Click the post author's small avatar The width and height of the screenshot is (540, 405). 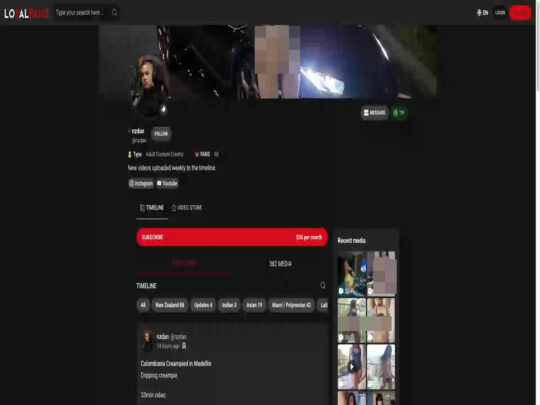tap(148, 341)
